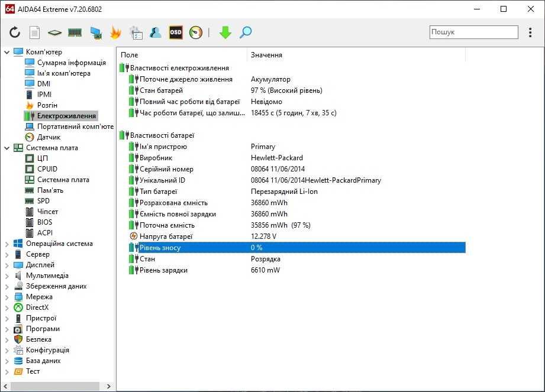The image size is (545, 392).
Task: Expand the DirectX node
Action: point(7,307)
